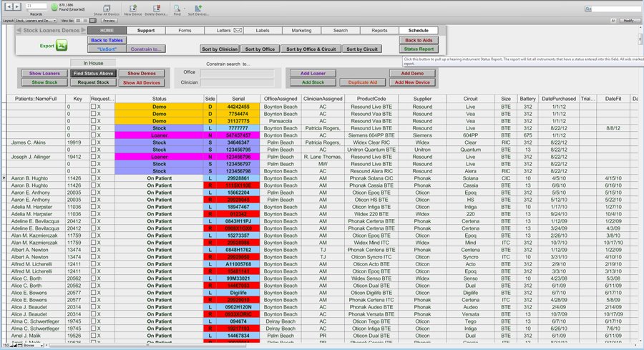
Task: Click the Find Status Above button
Action: coord(93,73)
